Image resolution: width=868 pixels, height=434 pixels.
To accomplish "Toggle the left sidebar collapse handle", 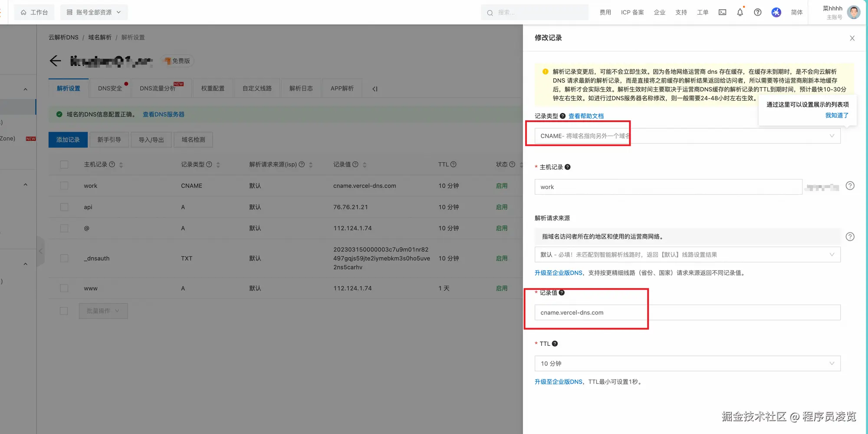I will [x=40, y=251].
